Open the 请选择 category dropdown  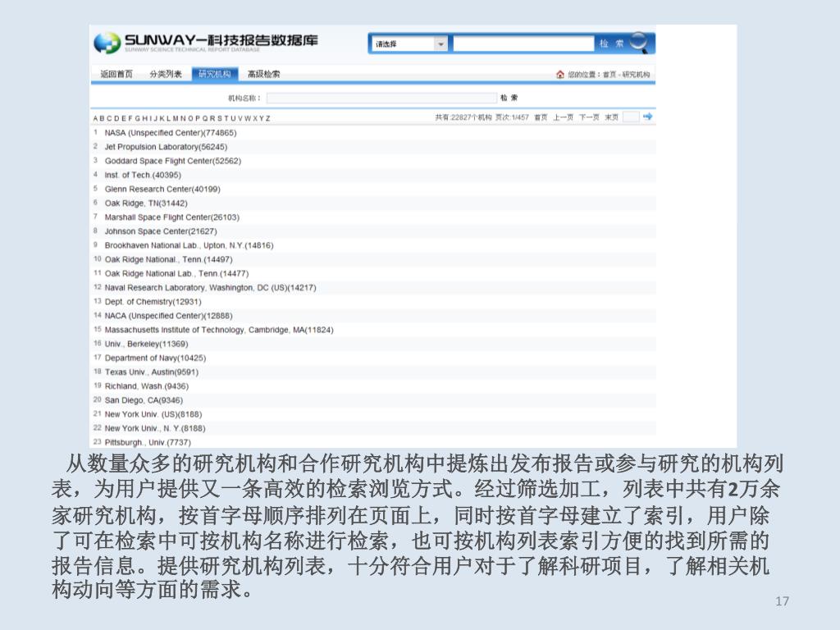tap(410, 44)
